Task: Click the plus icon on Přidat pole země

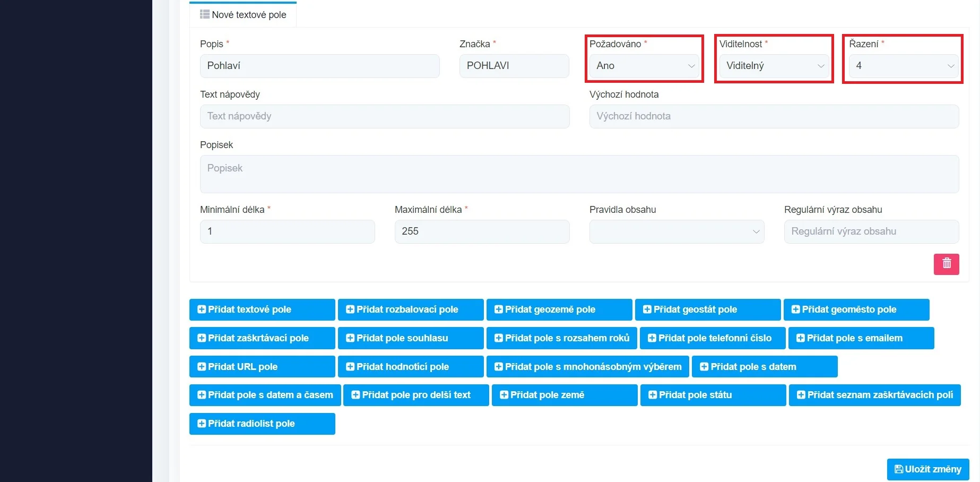Action: (x=504, y=395)
